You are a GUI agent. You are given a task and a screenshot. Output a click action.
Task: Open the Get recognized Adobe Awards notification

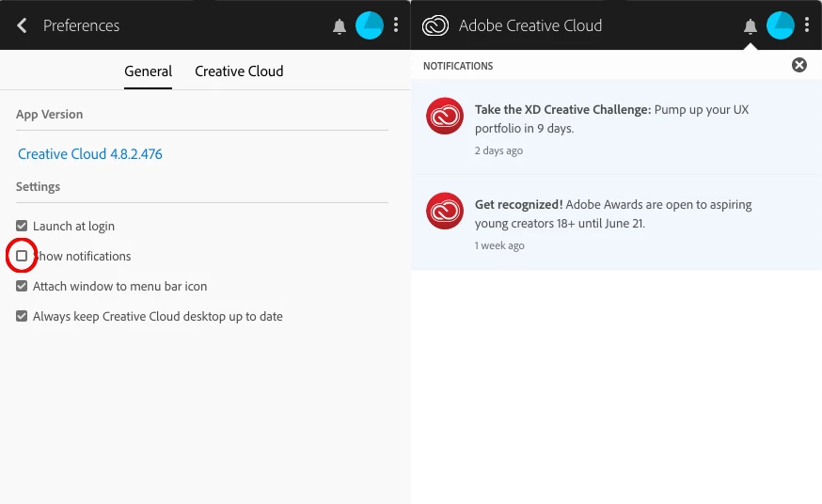pyautogui.click(x=617, y=222)
